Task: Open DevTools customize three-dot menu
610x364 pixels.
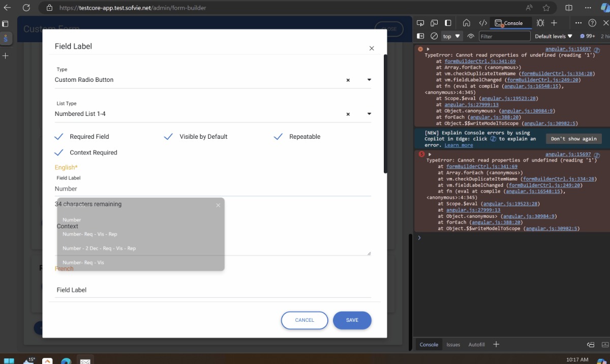Action: tap(578, 23)
